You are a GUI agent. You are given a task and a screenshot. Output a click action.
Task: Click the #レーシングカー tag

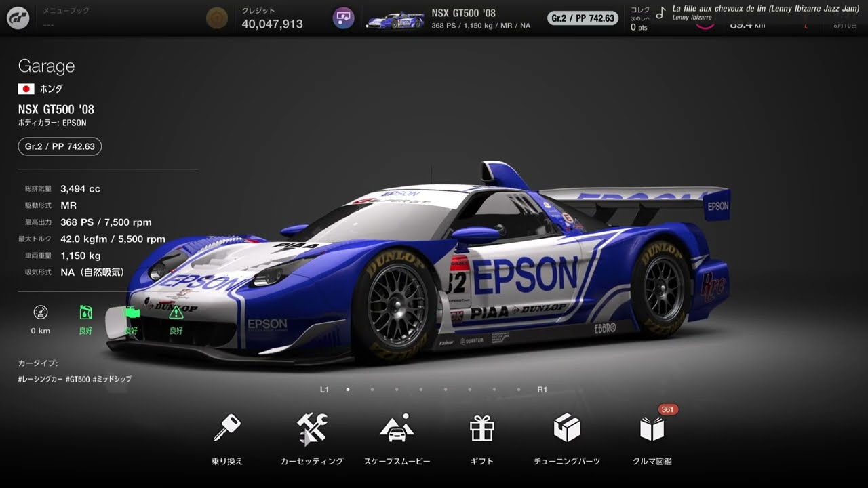click(x=41, y=380)
